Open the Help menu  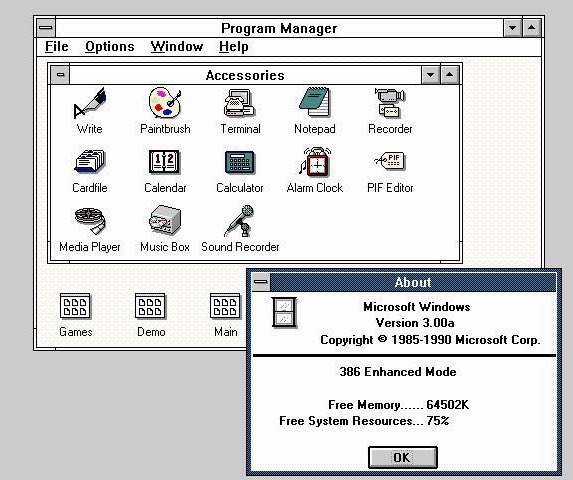[x=234, y=47]
